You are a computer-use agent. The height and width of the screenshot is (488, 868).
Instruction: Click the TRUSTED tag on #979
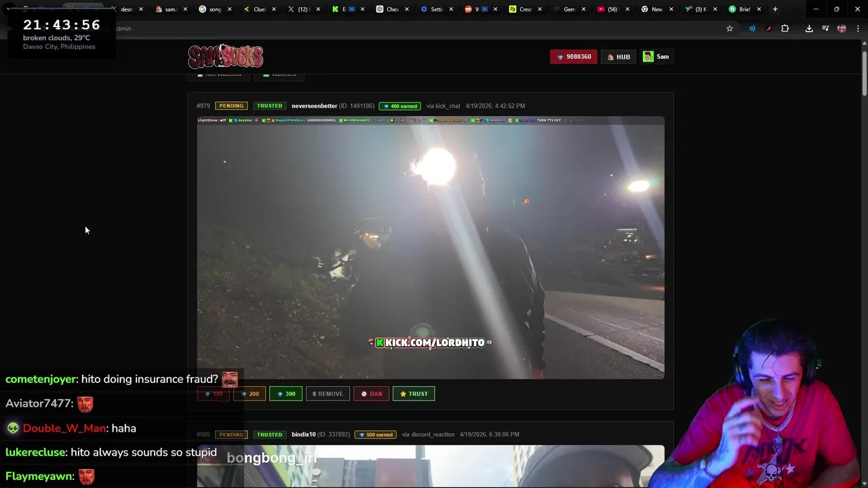pos(269,106)
